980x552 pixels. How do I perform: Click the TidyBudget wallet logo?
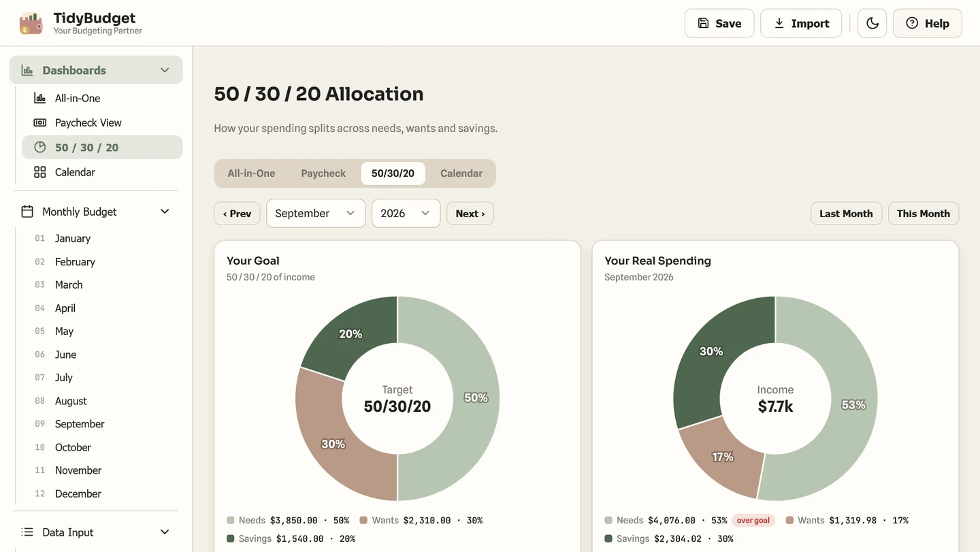[x=31, y=23]
